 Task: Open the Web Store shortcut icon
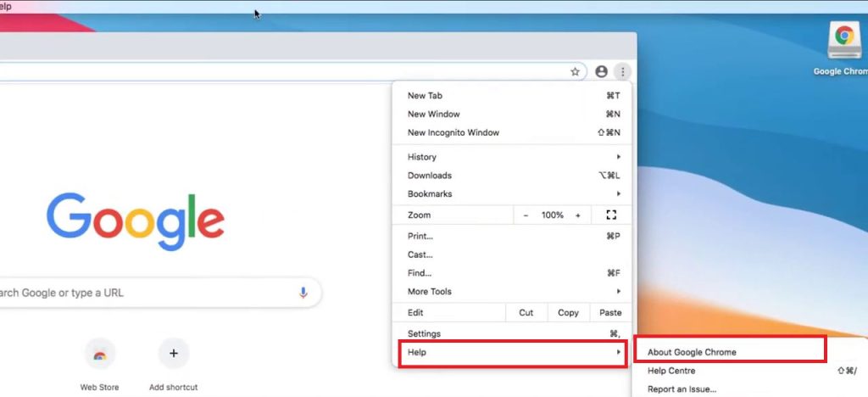[100, 353]
